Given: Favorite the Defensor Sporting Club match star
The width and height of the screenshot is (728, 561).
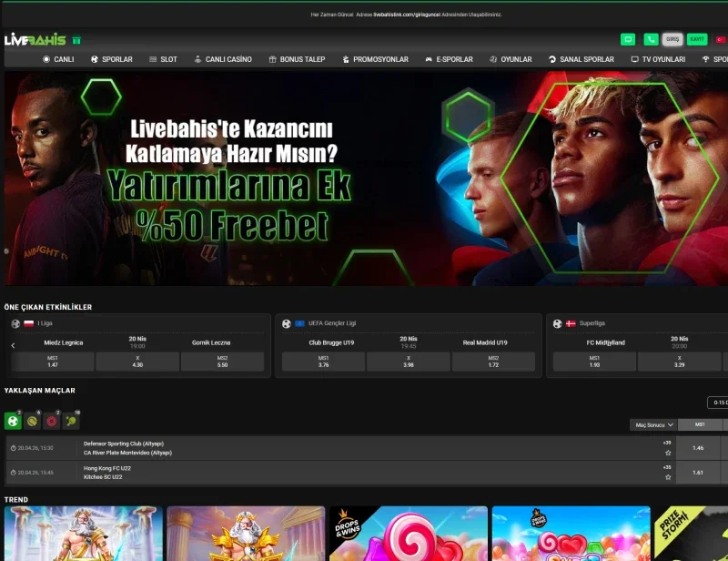Looking at the screenshot, I should click(668, 453).
